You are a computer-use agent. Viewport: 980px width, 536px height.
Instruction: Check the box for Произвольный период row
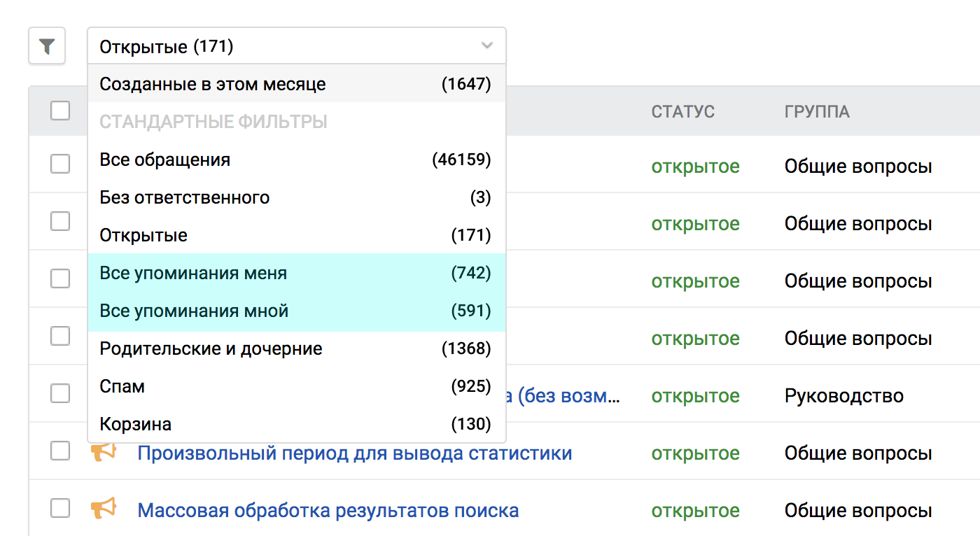(x=60, y=451)
